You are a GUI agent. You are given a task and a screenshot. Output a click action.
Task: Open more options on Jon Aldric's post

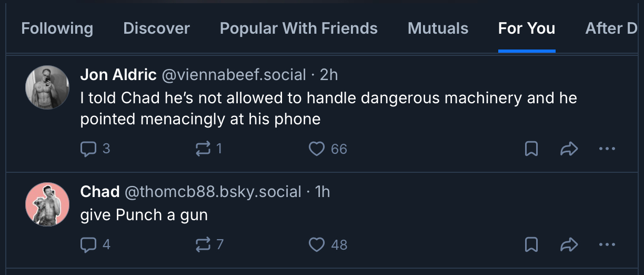607,149
